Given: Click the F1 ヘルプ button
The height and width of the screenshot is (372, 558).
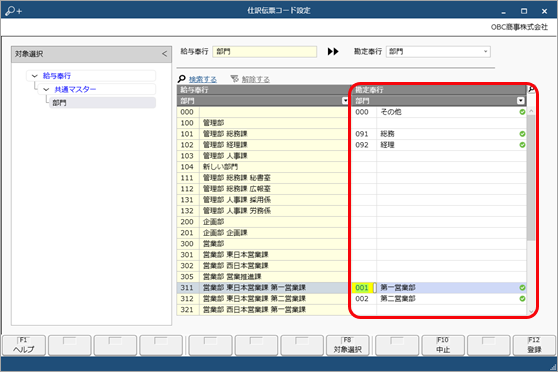Looking at the screenshot, I should click(x=24, y=345).
